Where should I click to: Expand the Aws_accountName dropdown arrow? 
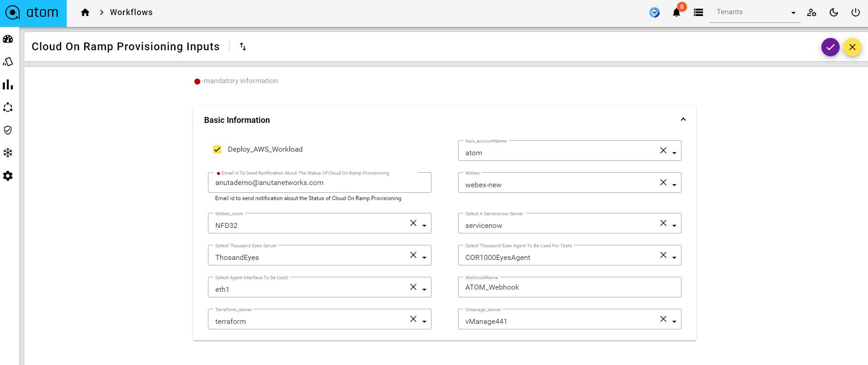pos(674,153)
